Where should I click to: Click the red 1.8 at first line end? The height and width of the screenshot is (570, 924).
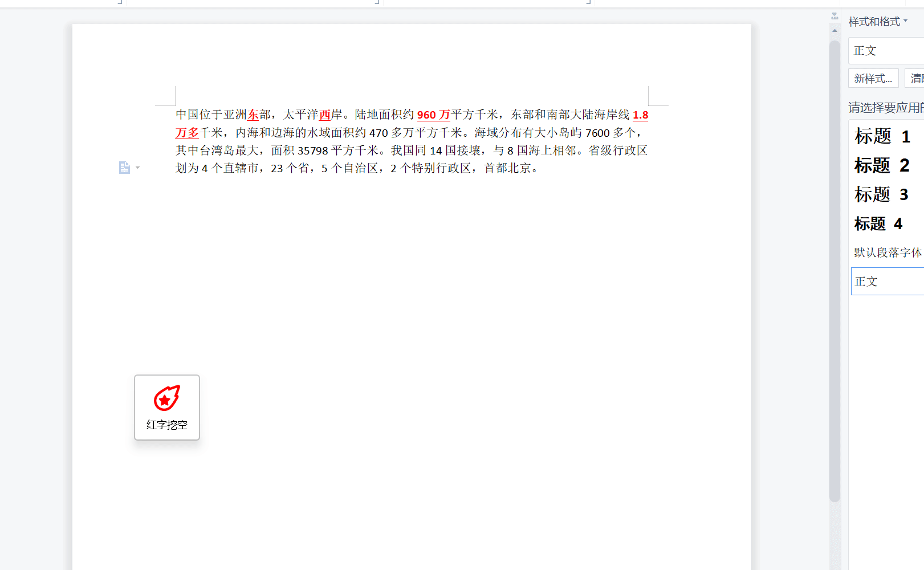tap(640, 115)
